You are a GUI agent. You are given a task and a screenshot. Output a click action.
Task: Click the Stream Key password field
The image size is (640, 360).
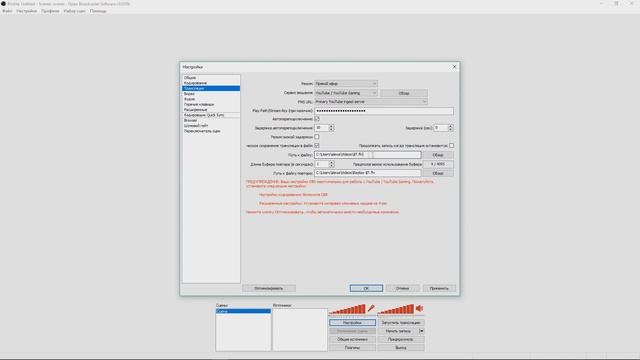[384, 111]
